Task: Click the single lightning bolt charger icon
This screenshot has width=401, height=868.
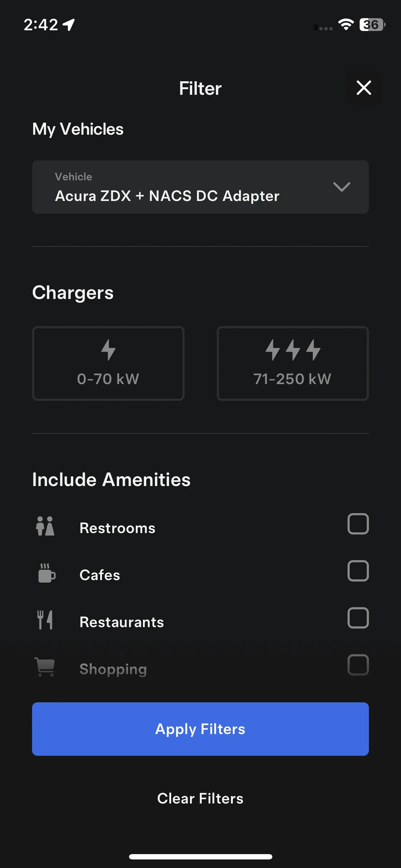Action: pyautogui.click(x=108, y=350)
